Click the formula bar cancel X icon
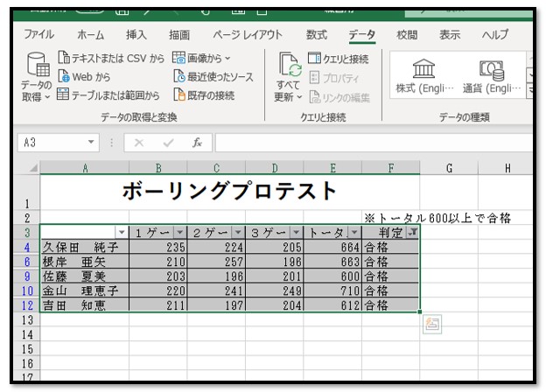 (139, 143)
